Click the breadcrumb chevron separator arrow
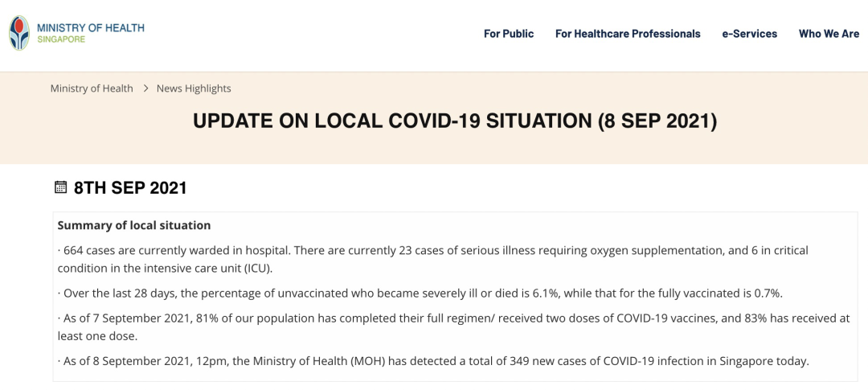This screenshot has height=390, width=868. pos(145,88)
